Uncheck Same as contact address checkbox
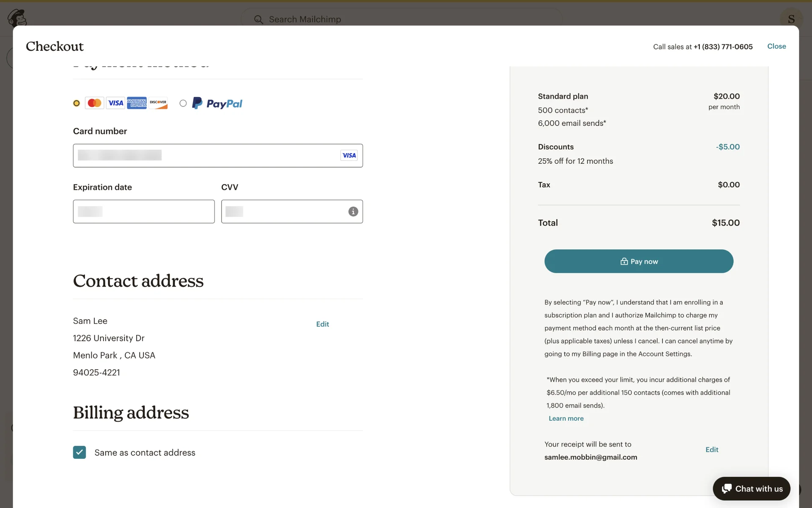 tap(80, 452)
